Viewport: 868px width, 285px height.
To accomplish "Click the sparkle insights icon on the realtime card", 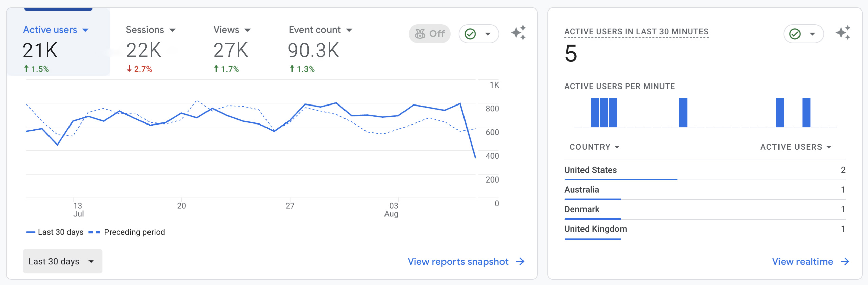I will pos(843,33).
